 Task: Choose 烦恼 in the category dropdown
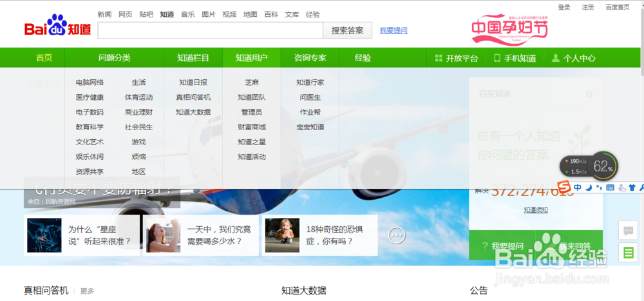pyautogui.click(x=139, y=157)
